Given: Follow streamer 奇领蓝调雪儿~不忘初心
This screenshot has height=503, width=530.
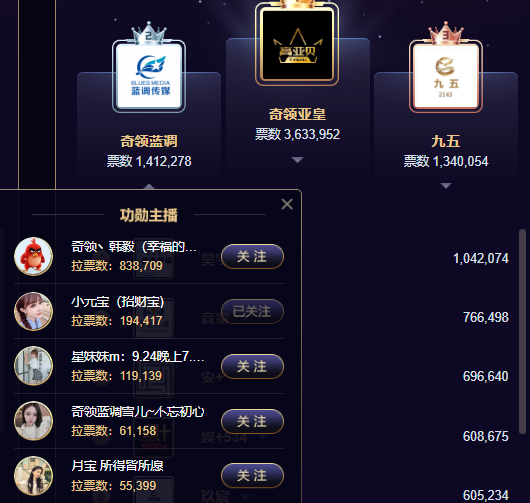Looking at the screenshot, I should [x=252, y=421].
